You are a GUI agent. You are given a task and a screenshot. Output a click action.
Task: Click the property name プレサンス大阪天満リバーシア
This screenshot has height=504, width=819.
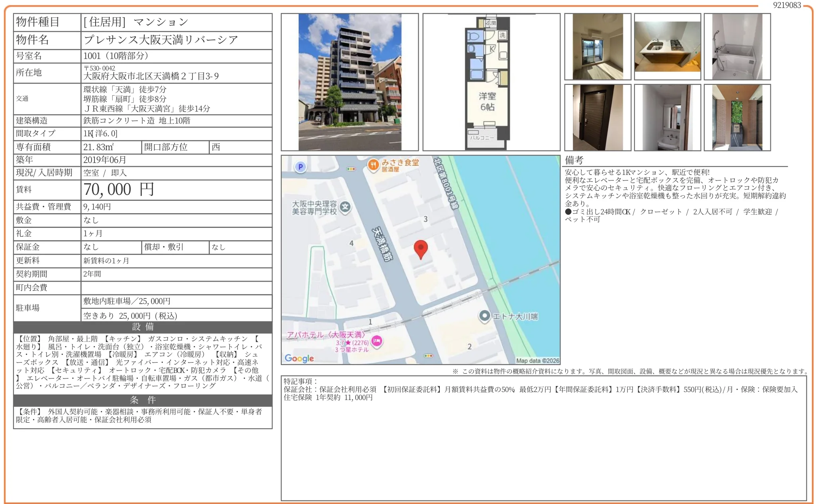coord(161,40)
